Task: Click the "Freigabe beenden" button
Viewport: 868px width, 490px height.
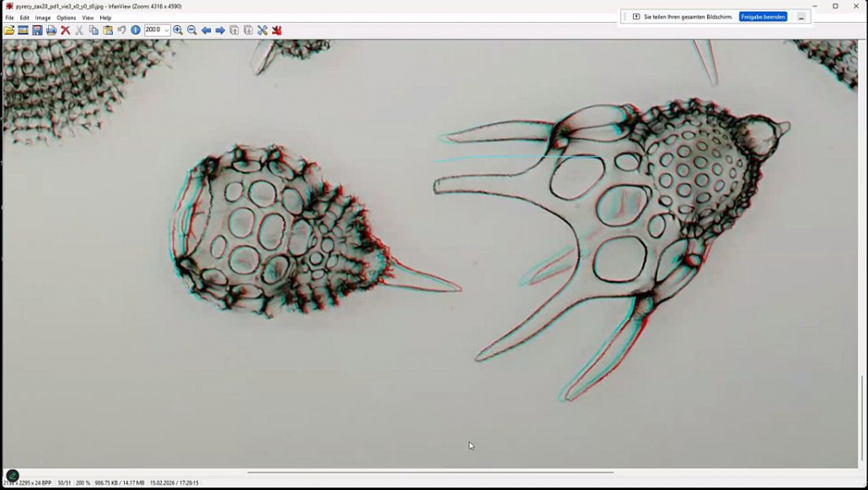Action: pyautogui.click(x=763, y=17)
